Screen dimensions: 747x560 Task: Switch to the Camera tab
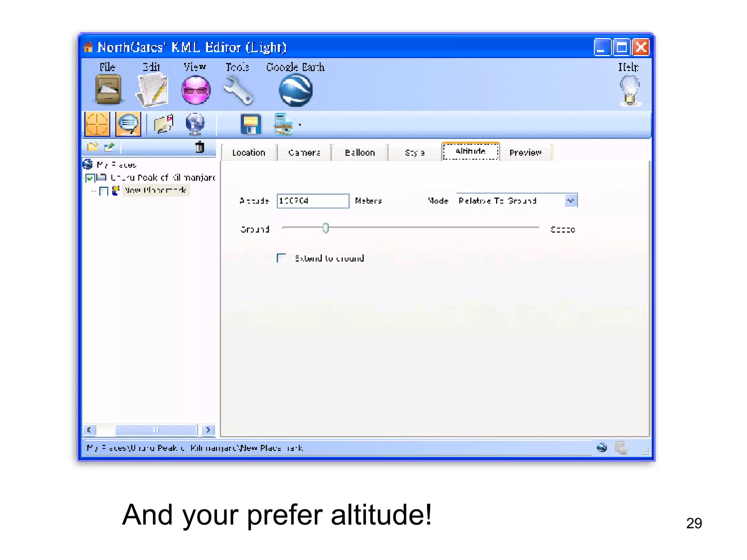click(x=304, y=152)
